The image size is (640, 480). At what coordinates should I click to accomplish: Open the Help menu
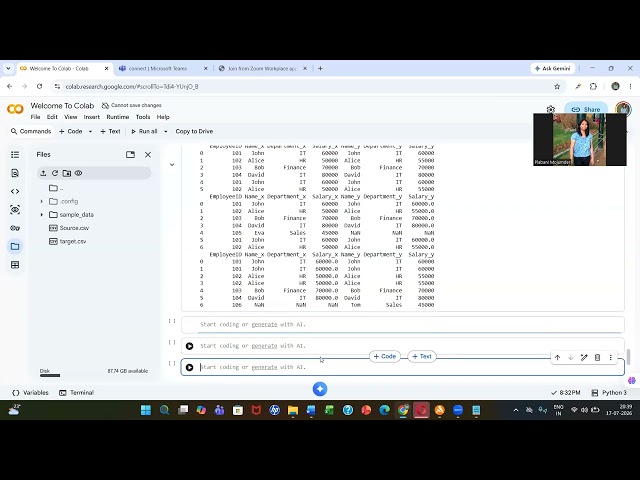(163, 117)
